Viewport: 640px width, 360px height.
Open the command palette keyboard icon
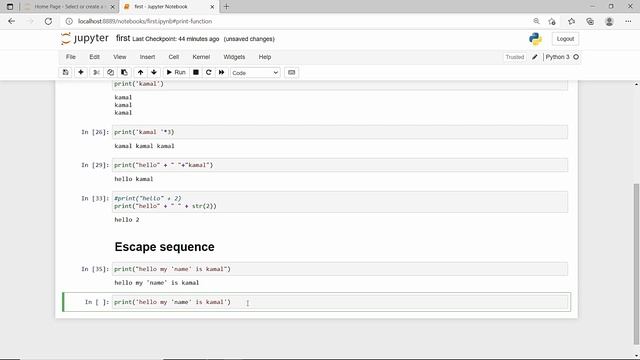[x=291, y=72]
